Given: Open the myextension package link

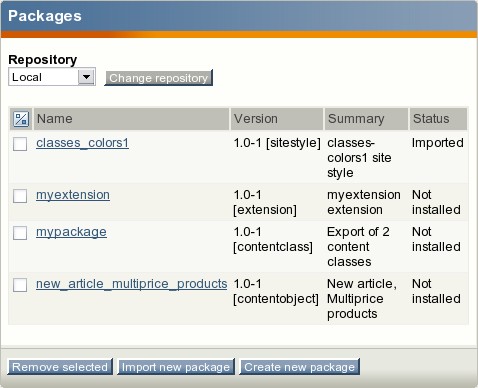Looking at the screenshot, I should click(x=73, y=195).
